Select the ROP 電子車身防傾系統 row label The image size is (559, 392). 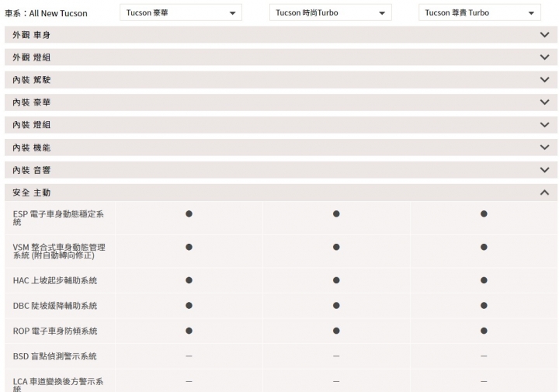55,331
